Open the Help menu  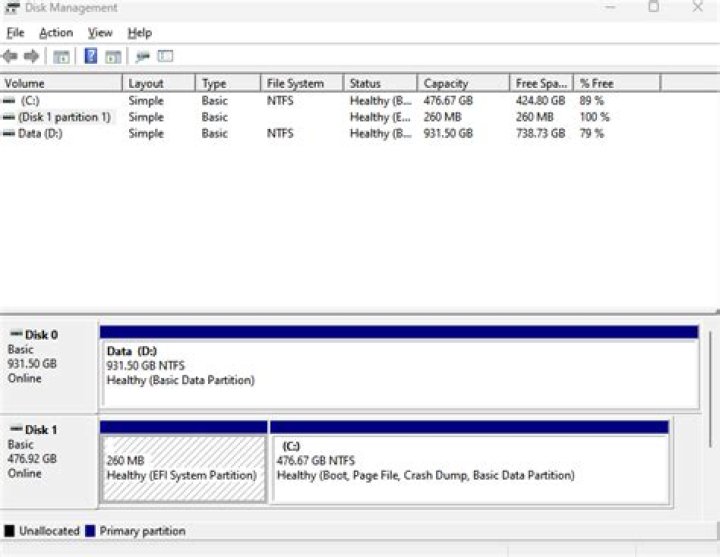coord(140,33)
